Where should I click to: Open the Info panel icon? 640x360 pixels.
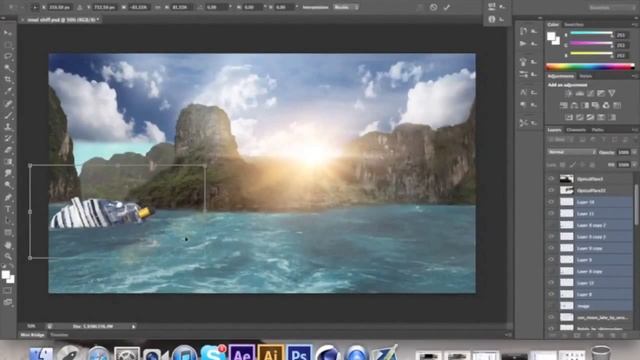tap(492, 19)
